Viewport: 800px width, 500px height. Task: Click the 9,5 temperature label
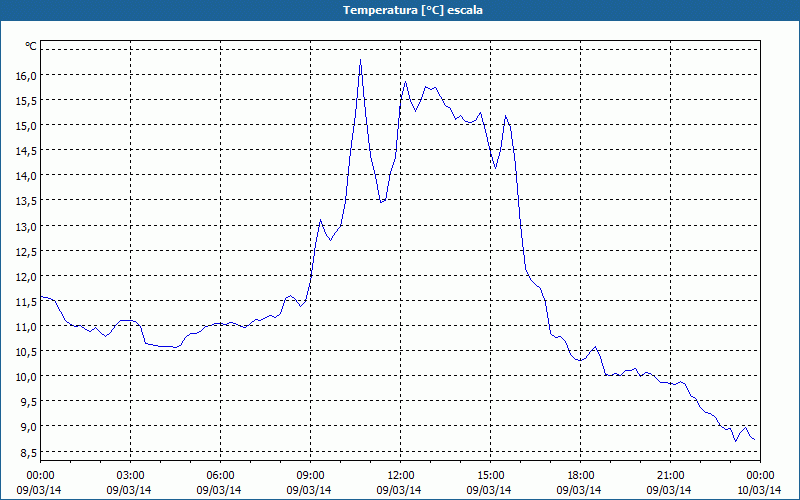tap(29, 402)
